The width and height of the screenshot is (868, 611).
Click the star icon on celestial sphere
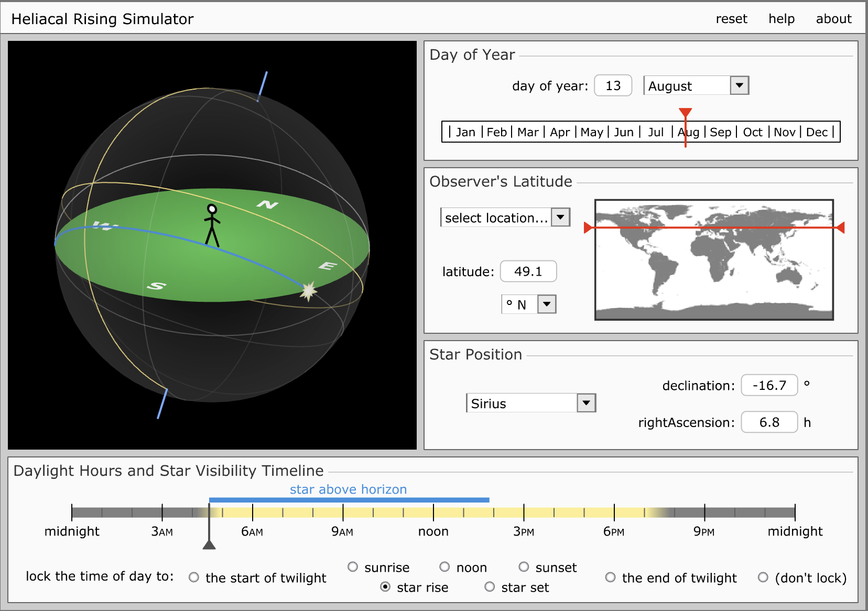coord(308,291)
